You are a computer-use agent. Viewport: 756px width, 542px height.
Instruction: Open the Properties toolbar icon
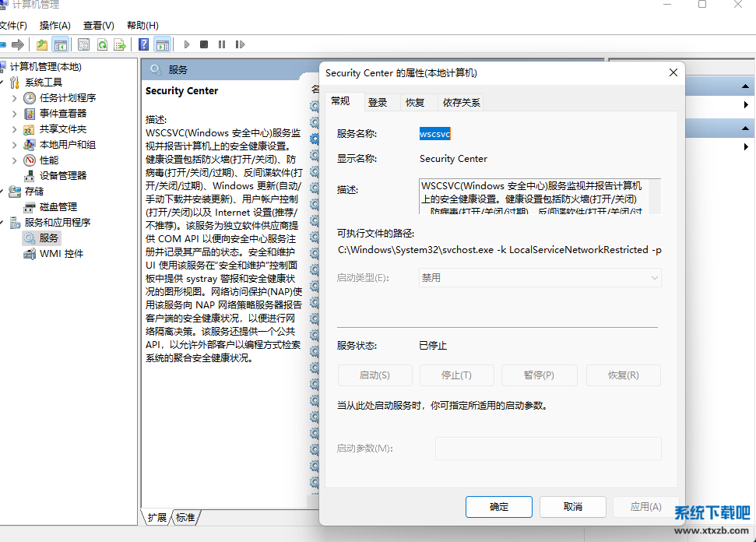click(x=83, y=45)
